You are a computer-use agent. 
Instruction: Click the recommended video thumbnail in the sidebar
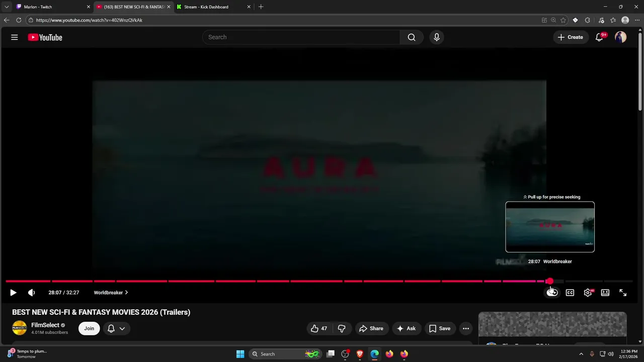[552, 325]
